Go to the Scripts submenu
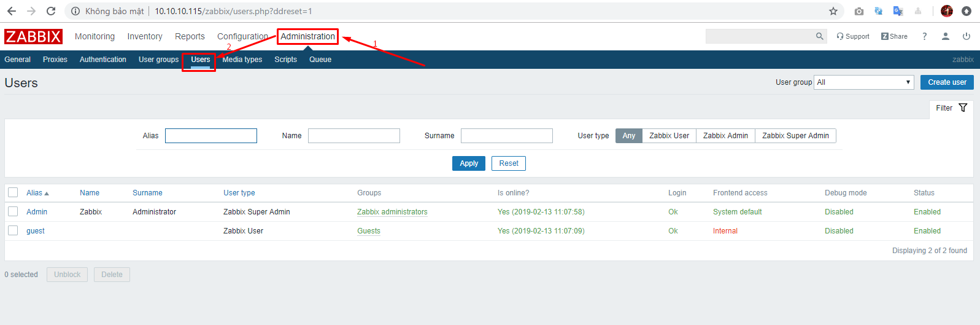 pos(286,60)
